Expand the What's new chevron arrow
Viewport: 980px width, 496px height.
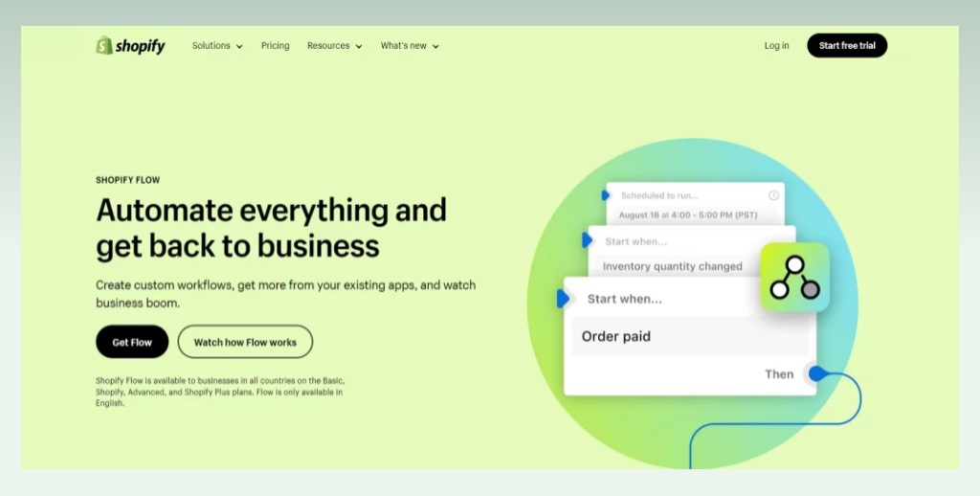coord(435,46)
